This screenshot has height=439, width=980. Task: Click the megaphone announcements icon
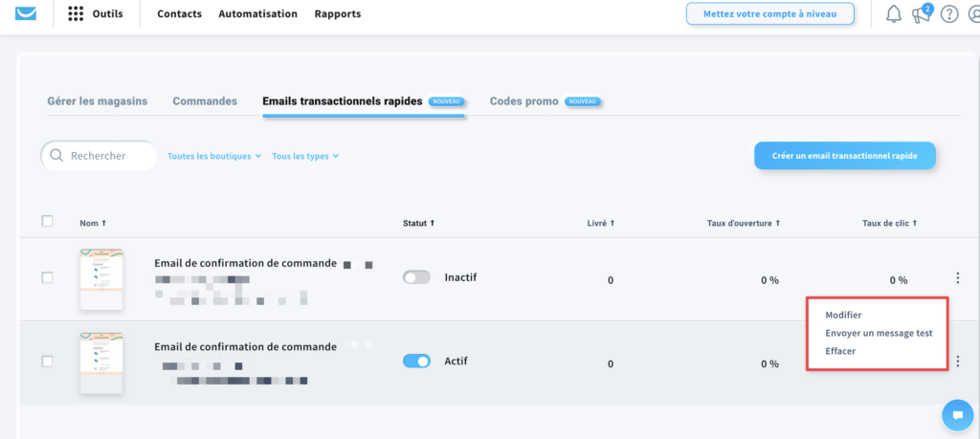pos(921,13)
